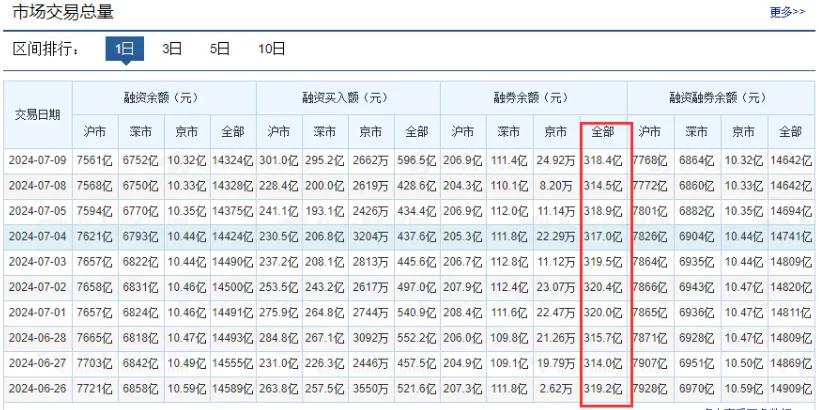Select the 1日 ranking tab
The image size is (819, 410).
tap(125, 49)
